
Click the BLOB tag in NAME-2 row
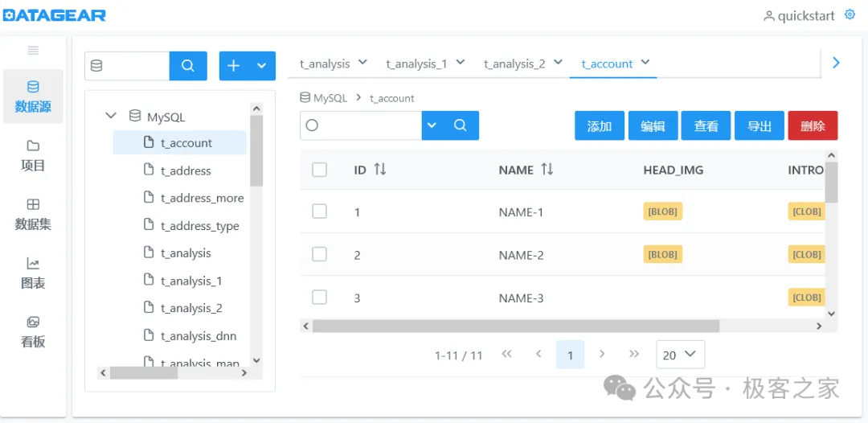[662, 255]
